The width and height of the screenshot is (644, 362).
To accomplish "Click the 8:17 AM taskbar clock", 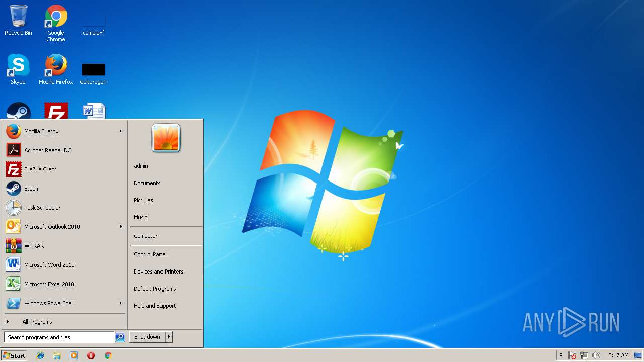I will pyautogui.click(x=618, y=355).
